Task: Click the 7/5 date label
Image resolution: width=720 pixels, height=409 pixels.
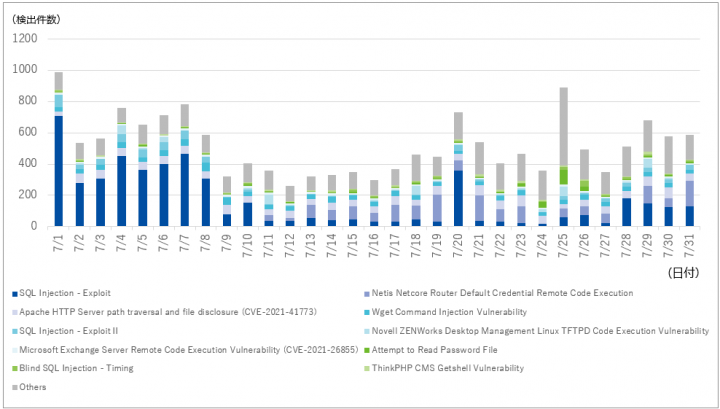Action: click(143, 241)
